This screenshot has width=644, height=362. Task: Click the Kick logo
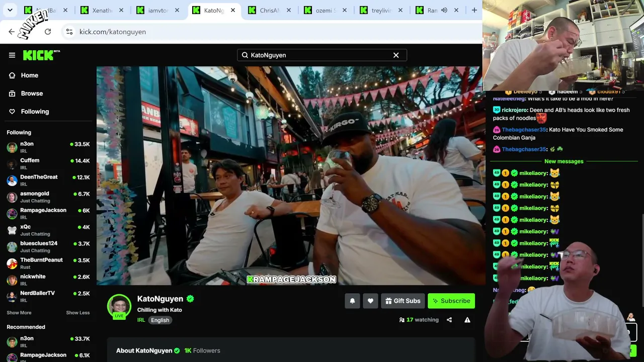(41, 55)
